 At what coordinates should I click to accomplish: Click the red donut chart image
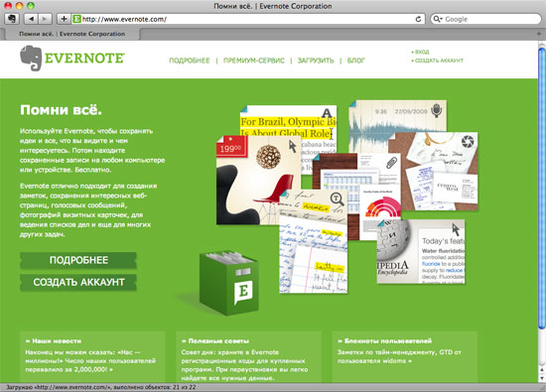(382, 207)
